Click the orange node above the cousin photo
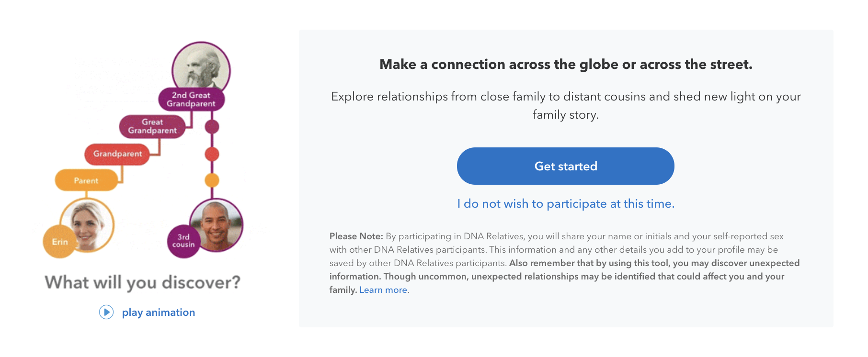 pos(212,180)
